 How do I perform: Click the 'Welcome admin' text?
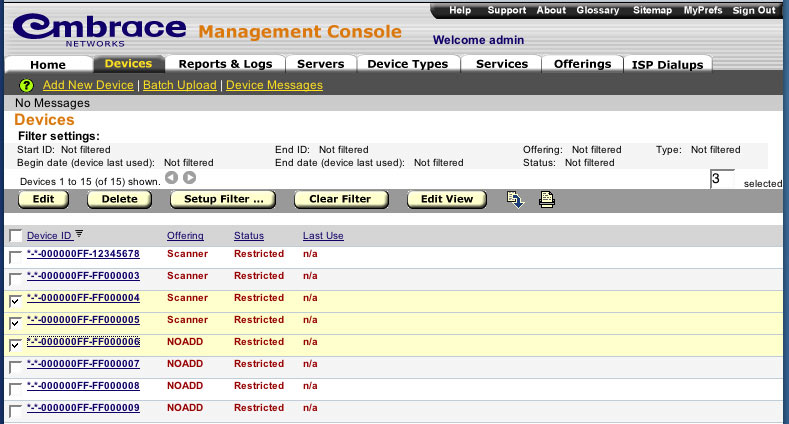[478, 40]
